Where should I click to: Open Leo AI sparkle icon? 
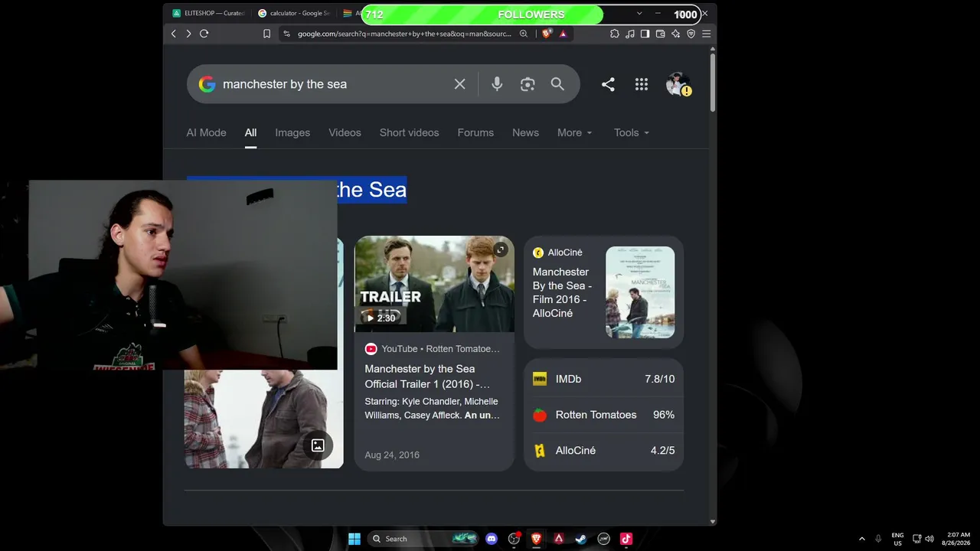click(x=675, y=34)
